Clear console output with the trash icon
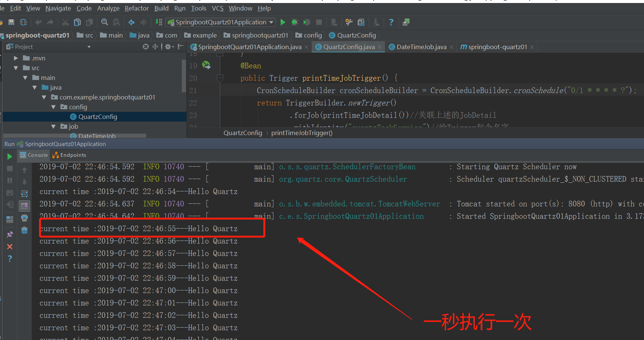The width and height of the screenshot is (644, 340). click(x=24, y=230)
